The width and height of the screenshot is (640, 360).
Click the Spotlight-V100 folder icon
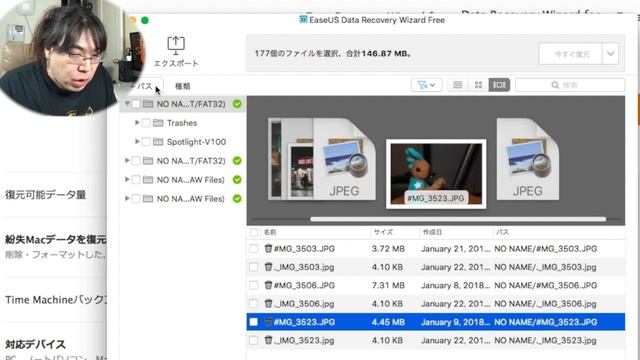158,142
